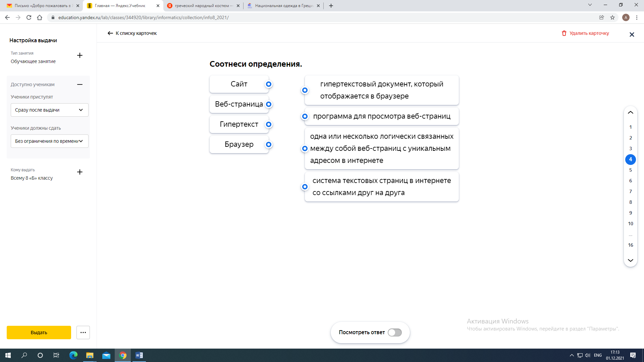Return to the card list
The image size is (644, 362).
132,33
